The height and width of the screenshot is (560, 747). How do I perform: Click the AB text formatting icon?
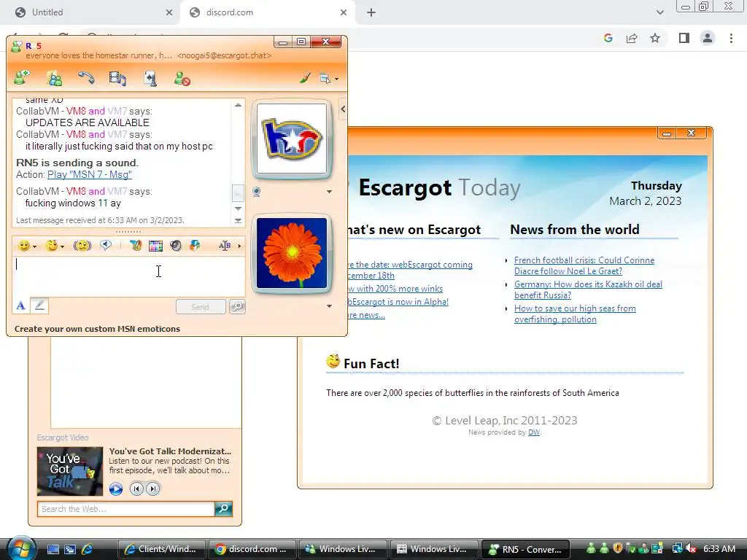pyautogui.click(x=225, y=246)
